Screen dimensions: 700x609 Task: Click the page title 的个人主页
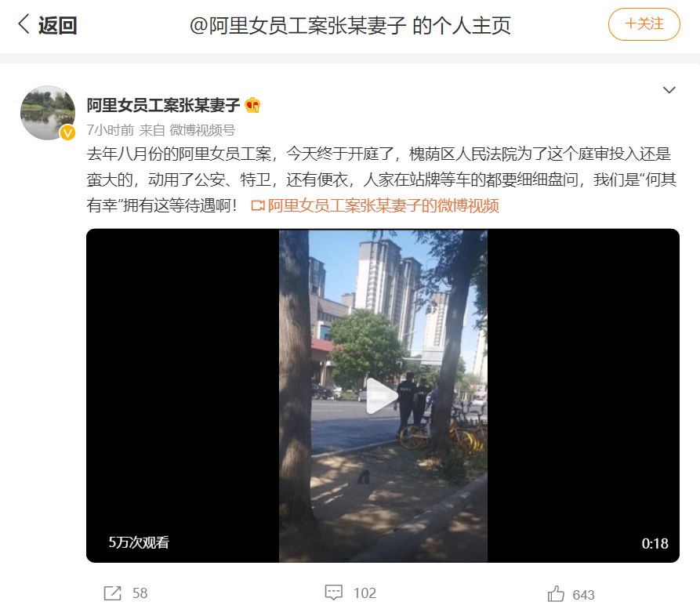coord(461,25)
